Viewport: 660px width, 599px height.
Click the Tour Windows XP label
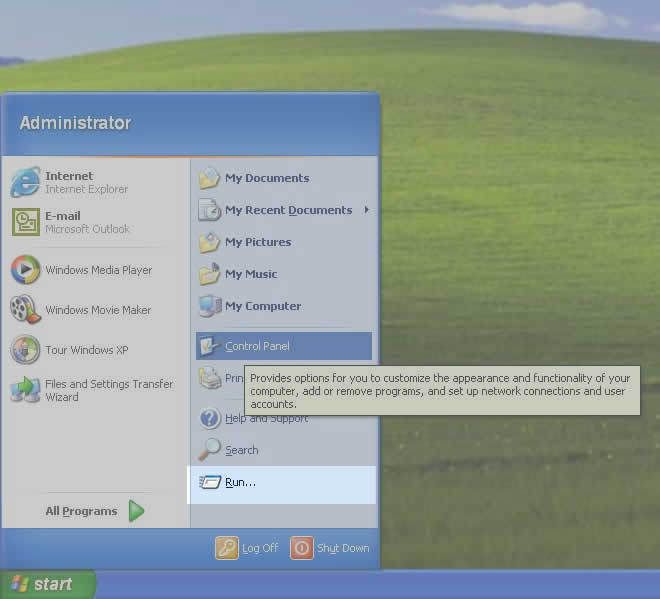(87, 350)
